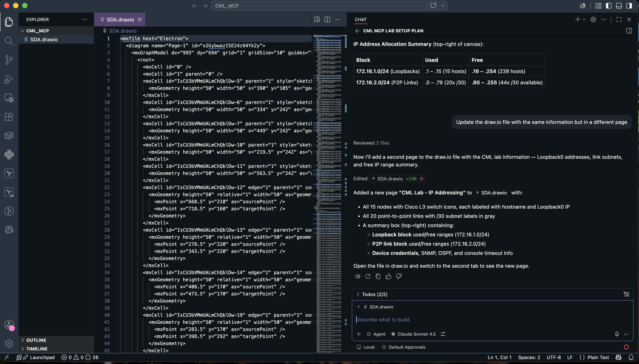639x364 pixels.
Task: Open notifications bell in status bar
Action: point(631,357)
